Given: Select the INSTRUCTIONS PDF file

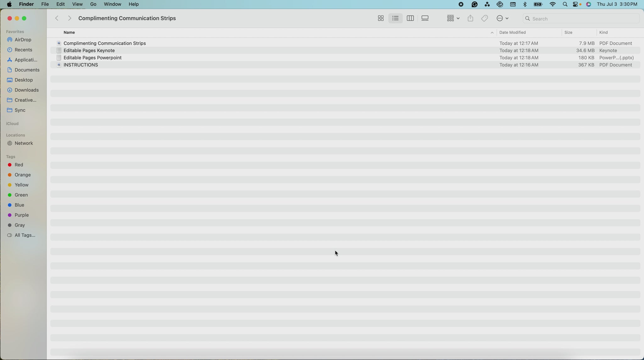Looking at the screenshot, I should tap(80, 65).
